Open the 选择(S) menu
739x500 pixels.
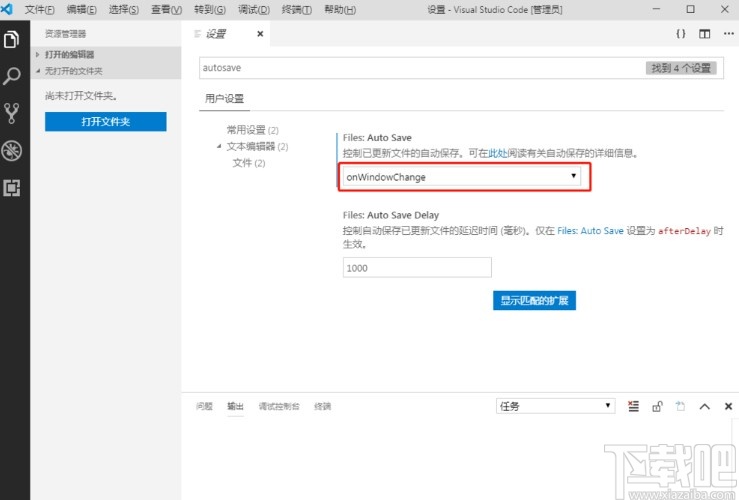click(x=123, y=9)
